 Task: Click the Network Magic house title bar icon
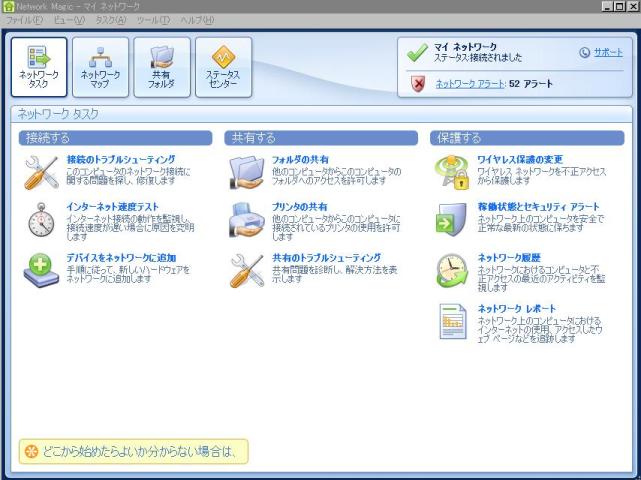8,6
